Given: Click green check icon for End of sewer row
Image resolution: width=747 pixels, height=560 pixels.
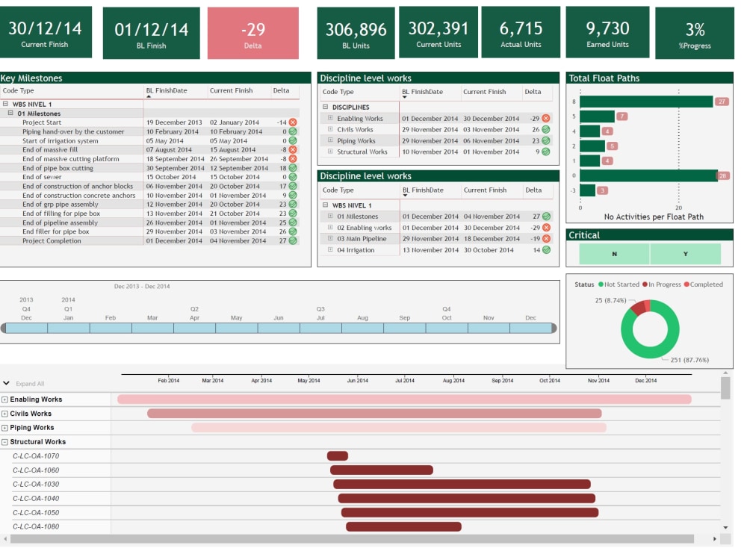Looking at the screenshot, I should click(x=293, y=177).
